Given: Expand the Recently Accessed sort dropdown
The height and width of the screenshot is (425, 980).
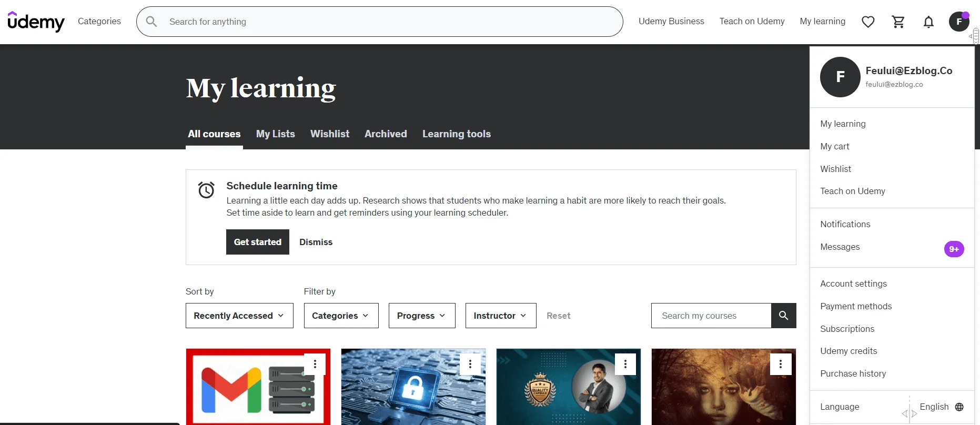Looking at the screenshot, I should 239,316.
